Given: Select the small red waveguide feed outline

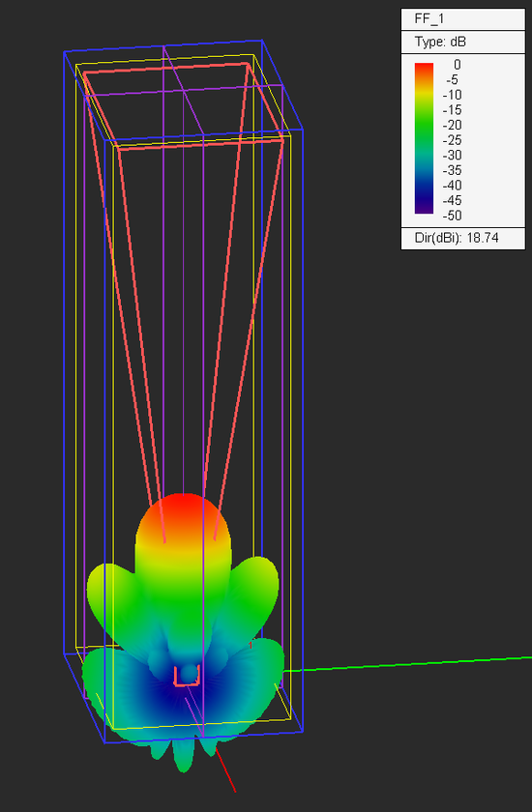Looking at the screenshot, I should (x=187, y=676).
